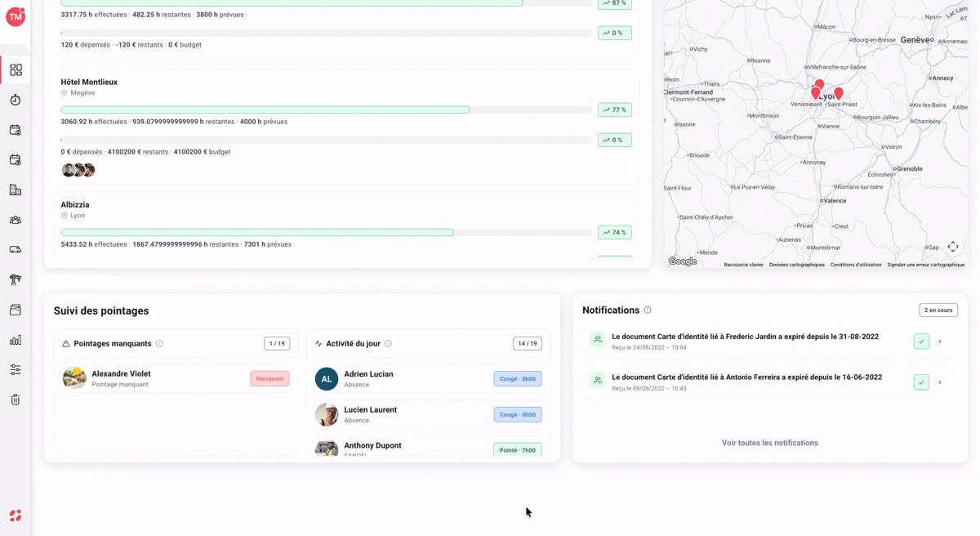Image resolution: width=980 pixels, height=536 pixels.
Task: Click the people icon on Antonio Ferreira notification
Action: point(598,381)
